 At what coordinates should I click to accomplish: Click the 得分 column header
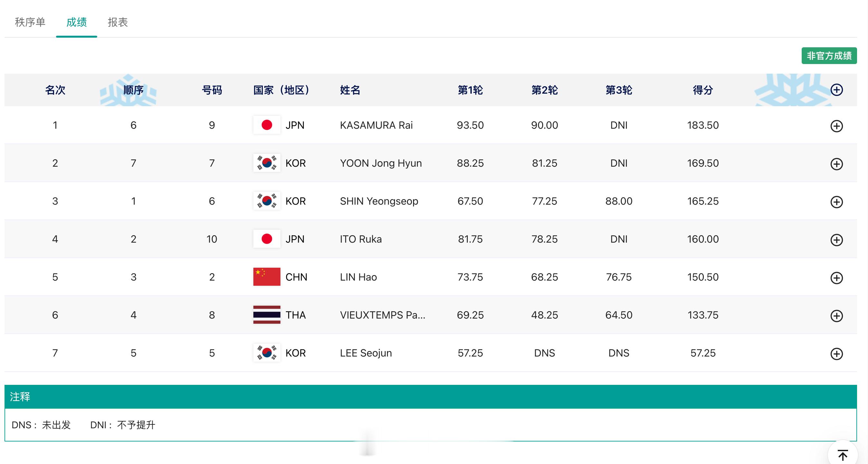pyautogui.click(x=703, y=90)
